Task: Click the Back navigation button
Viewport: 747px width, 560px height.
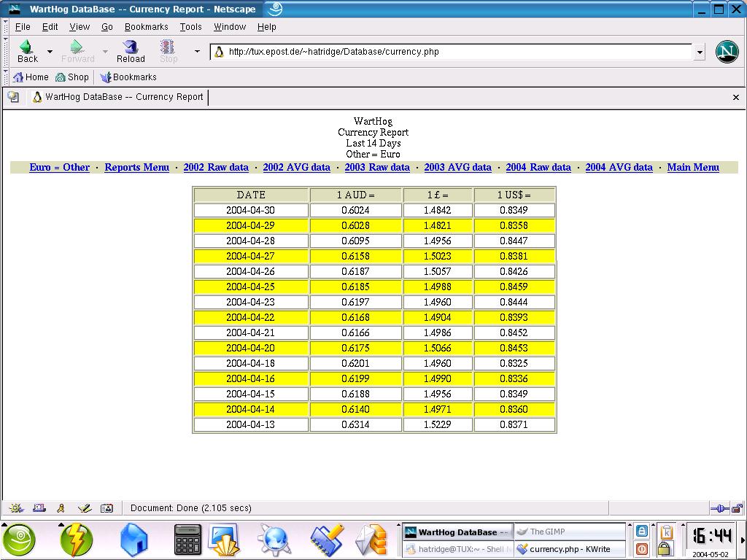Action: tap(27, 51)
